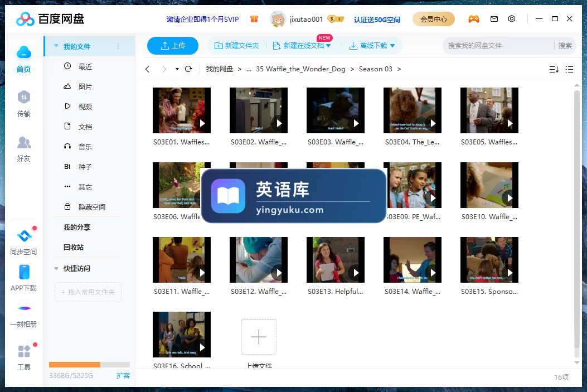This screenshot has width=587, height=392.
Task: Select the S03E05 video thumbnail
Action: [489, 110]
